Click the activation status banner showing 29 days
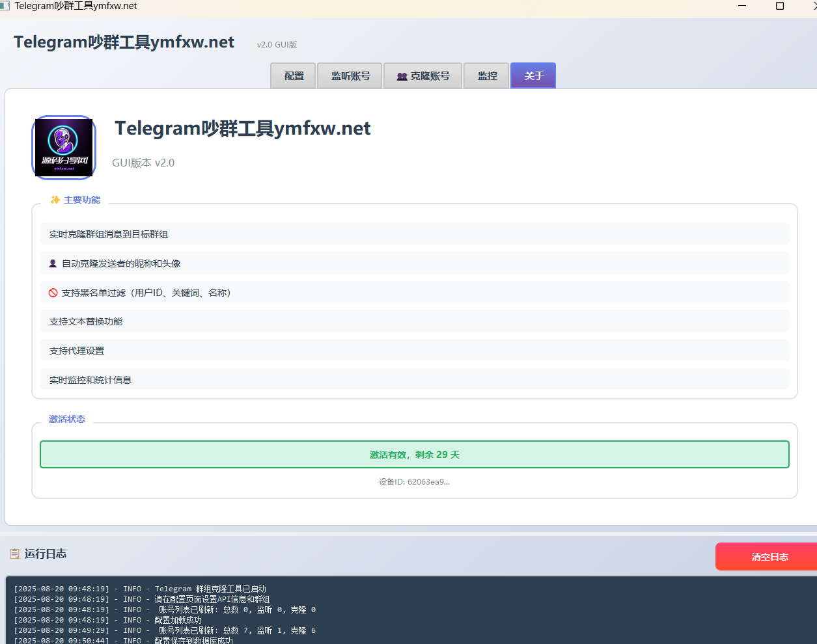The width and height of the screenshot is (817, 644). (415, 455)
